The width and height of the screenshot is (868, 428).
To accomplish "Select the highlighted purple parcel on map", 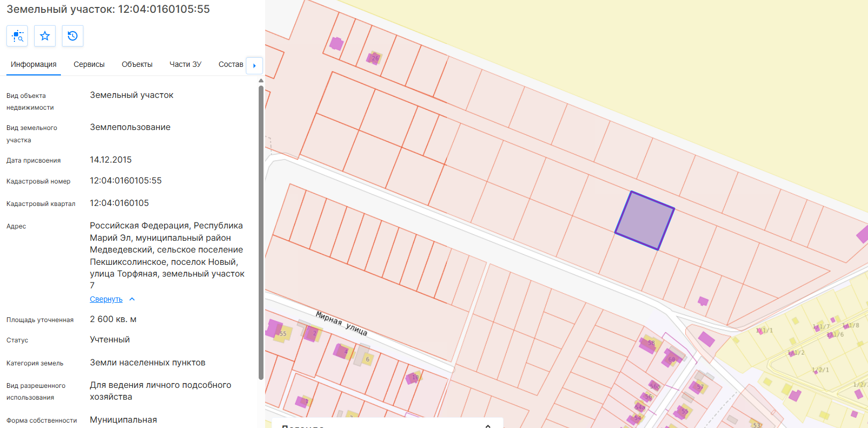I will point(645,220).
